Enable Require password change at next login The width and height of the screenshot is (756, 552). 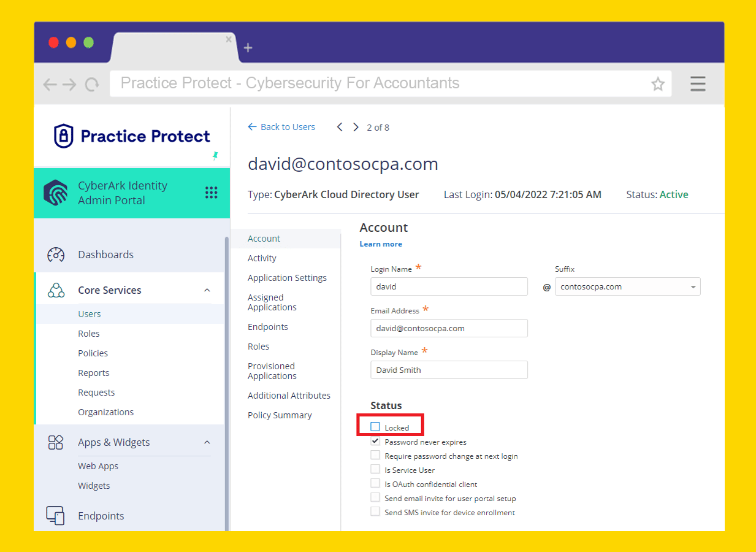(x=375, y=455)
